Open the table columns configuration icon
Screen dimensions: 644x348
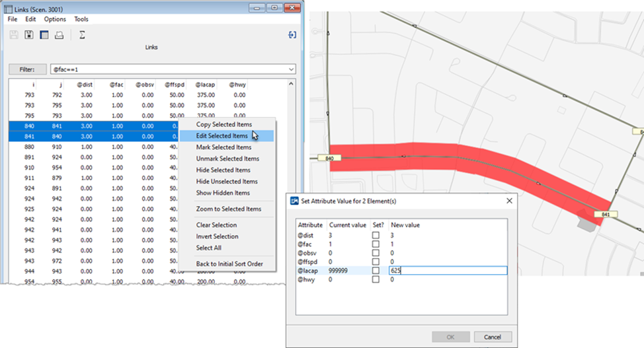44,35
